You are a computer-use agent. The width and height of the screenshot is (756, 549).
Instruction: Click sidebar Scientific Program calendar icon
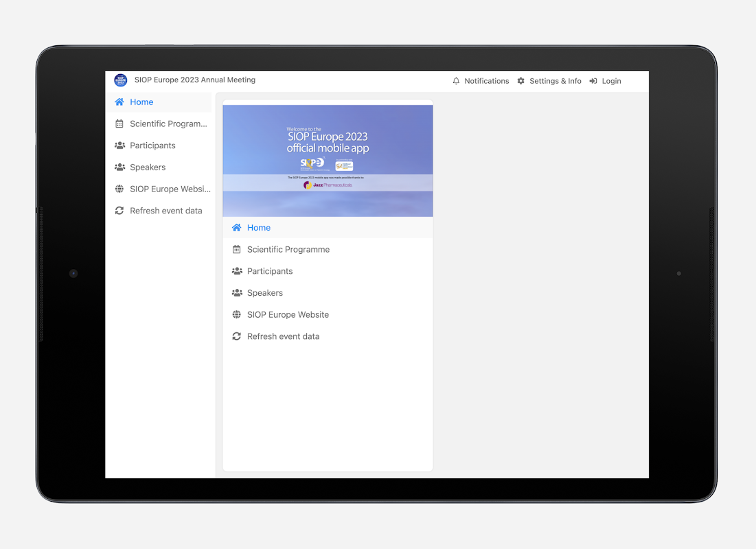click(x=119, y=124)
